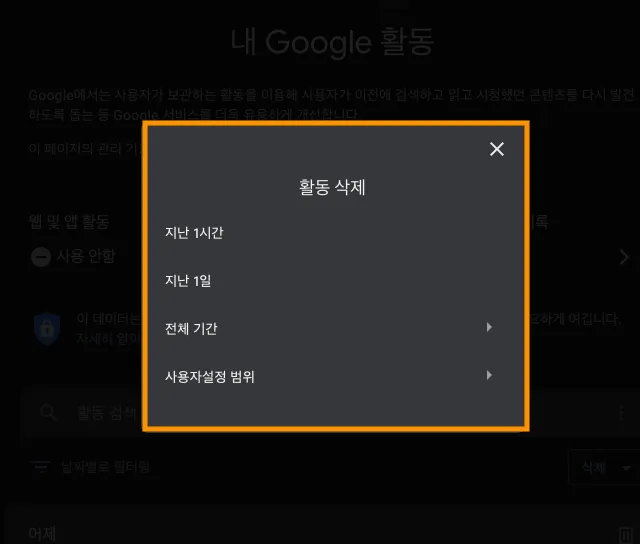Open the 삭제 dropdown behind the dialog

click(x=604, y=467)
